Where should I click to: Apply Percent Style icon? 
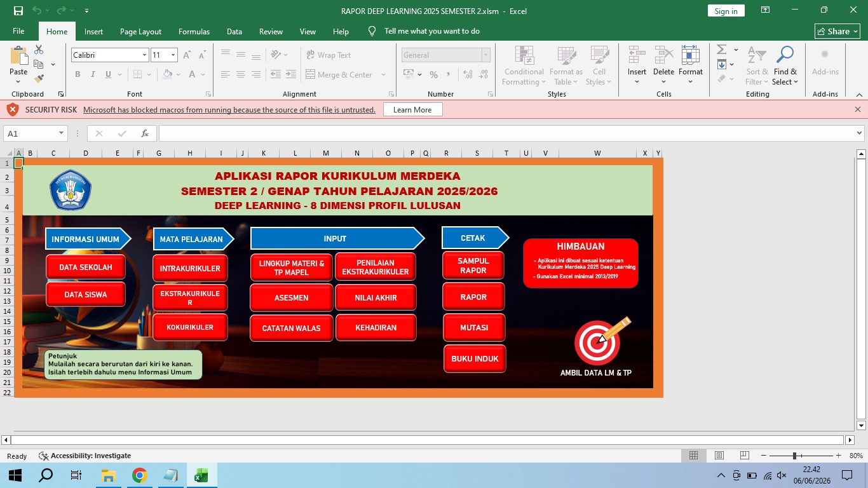(433, 74)
